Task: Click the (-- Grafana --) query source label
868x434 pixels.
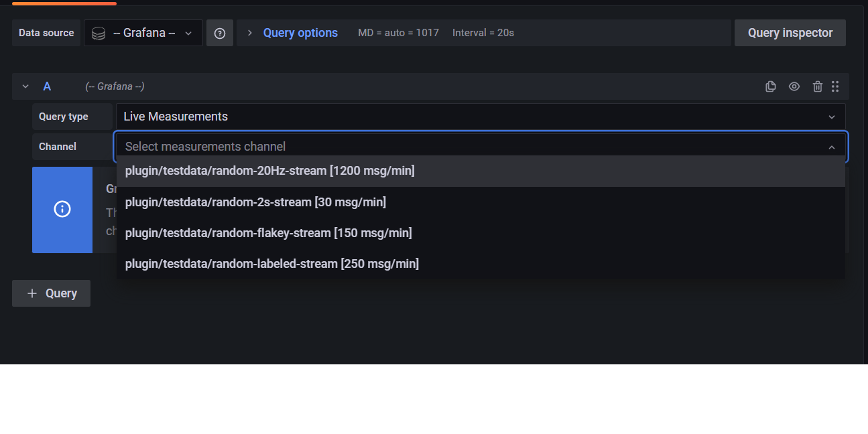Action: click(x=115, y=86)
